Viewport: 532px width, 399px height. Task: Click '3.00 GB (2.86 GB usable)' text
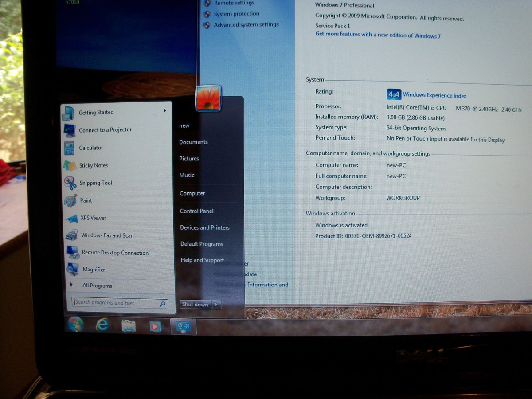click(415, 118)
